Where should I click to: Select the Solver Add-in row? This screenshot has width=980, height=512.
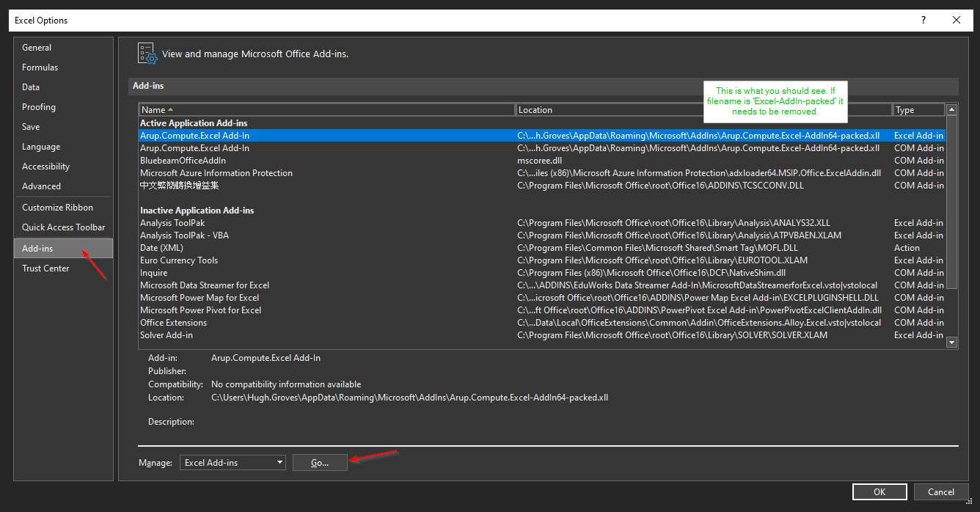542,335
